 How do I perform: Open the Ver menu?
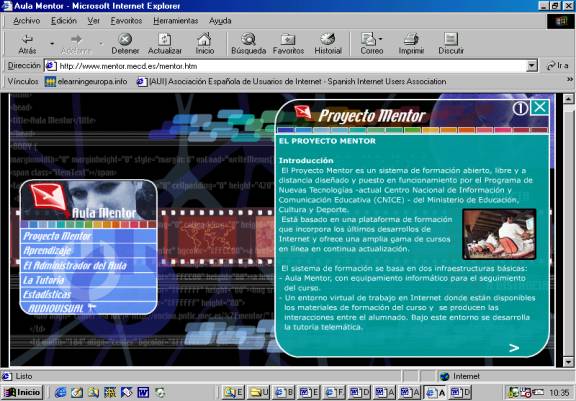pos(93,21)
